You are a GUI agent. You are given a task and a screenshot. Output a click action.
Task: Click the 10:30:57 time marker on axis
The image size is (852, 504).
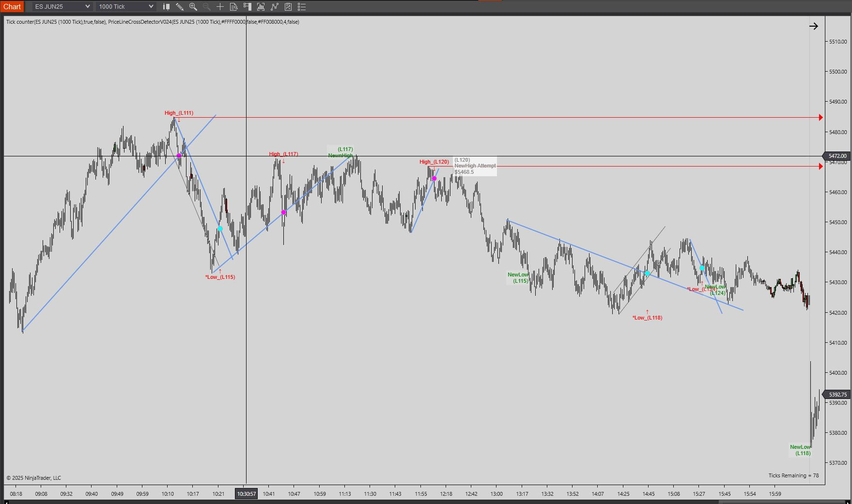coord(247,494)
